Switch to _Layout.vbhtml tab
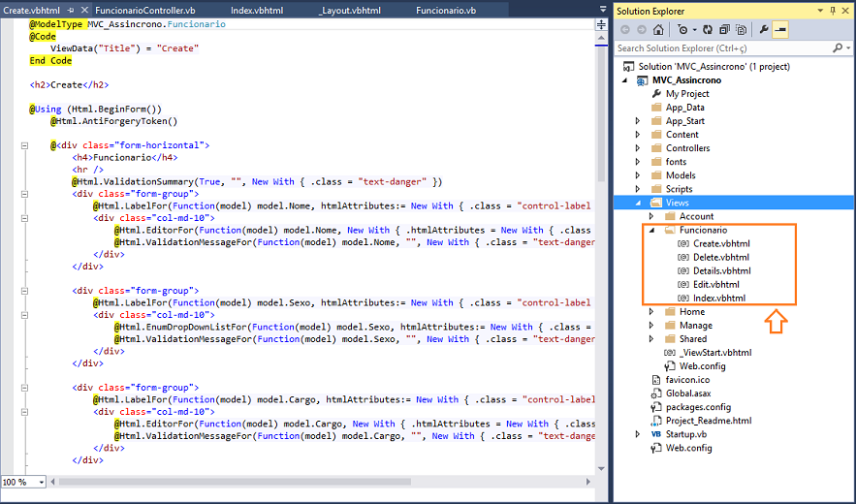The height and width of the screenshot is (504, 856). 350,11
